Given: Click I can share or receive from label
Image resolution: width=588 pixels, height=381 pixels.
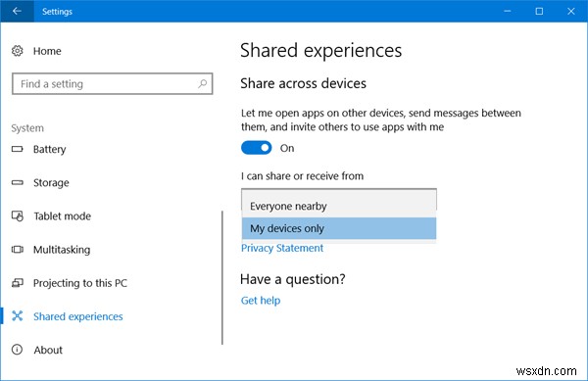Looking at the screenshot, I should point(302,176).
